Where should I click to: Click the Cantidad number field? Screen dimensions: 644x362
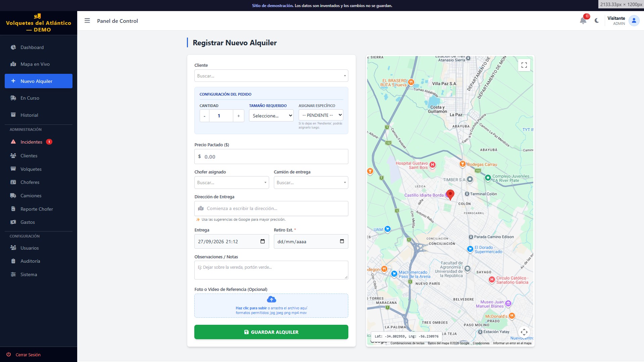(221, 116)
